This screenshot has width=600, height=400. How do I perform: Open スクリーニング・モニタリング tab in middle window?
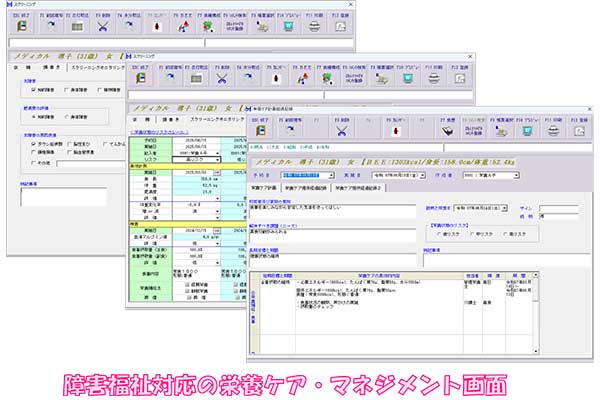pyautogui.click(x=217, y=119)
